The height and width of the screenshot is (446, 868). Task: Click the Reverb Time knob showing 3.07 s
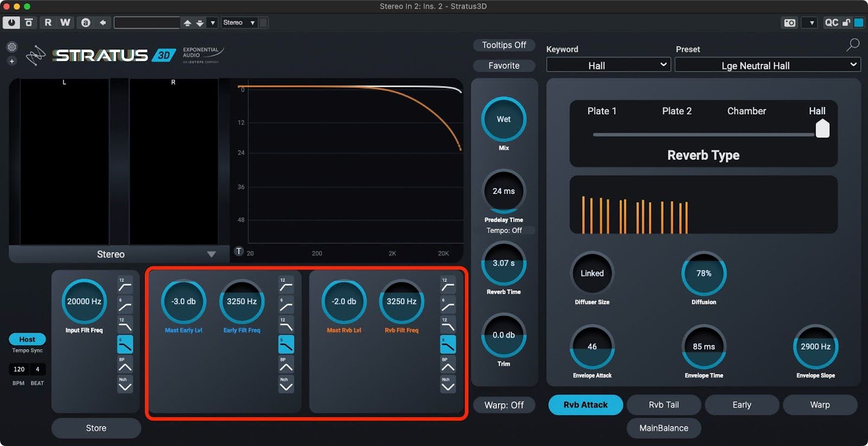click(503, 263)
